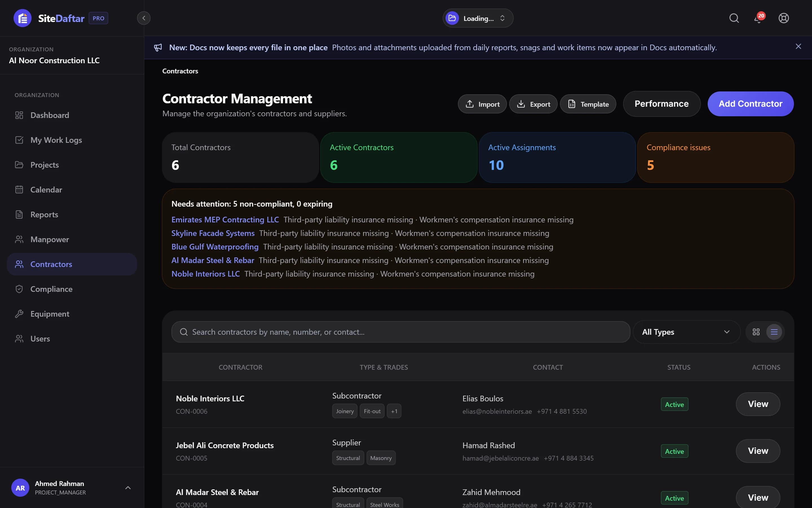Collapse the sidebar with the chevron button
Screen dimensions: 812x508
click(144, 18)
